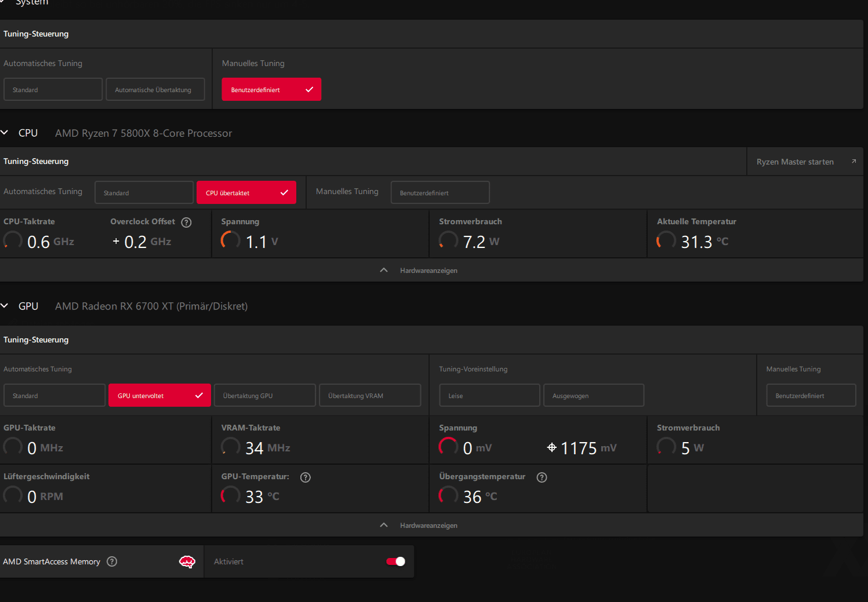
Task: Click the Aktiviert status label
Action: coord(228,561)
